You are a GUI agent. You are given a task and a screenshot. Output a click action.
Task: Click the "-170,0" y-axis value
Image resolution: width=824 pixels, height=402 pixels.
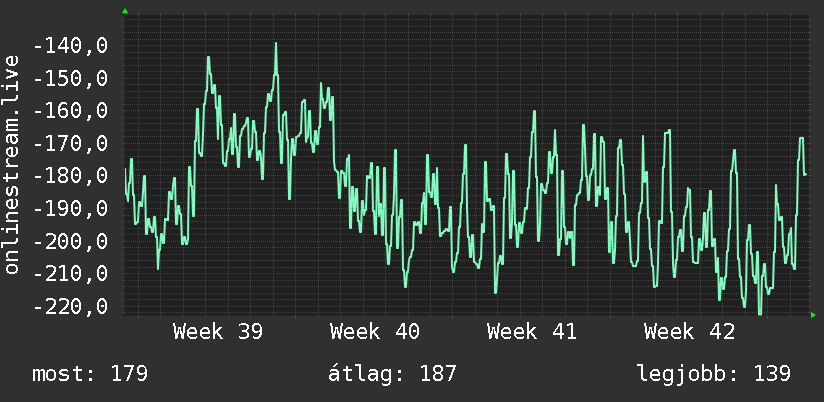coord(70,143)
